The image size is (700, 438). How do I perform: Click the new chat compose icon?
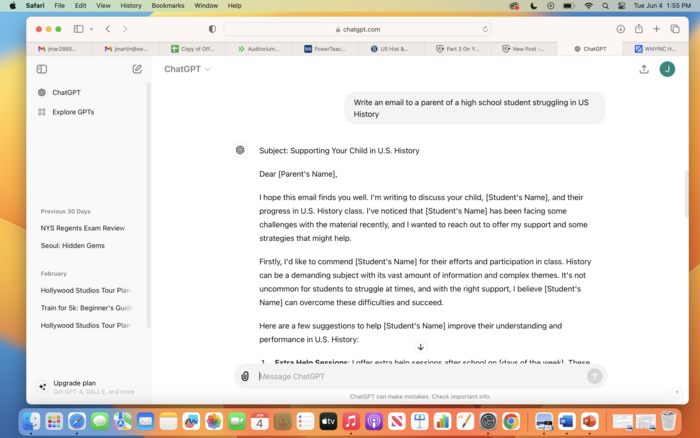[137, 69]
